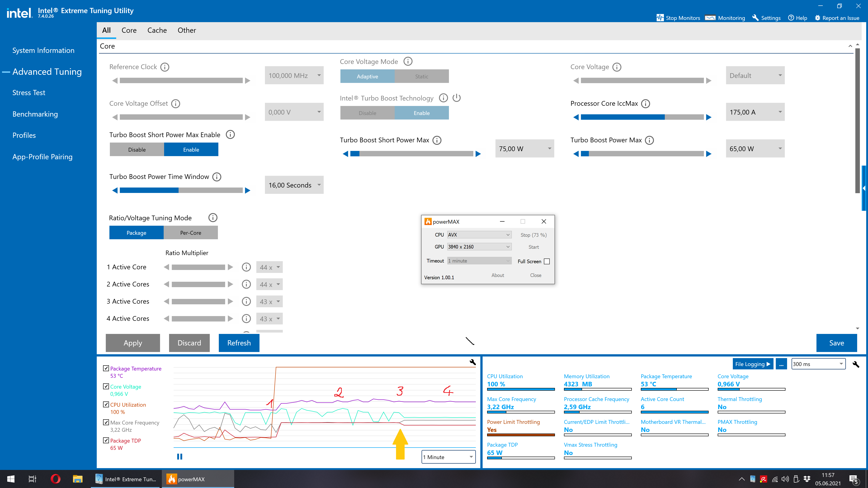This screenshot has height=488, width=868.
Task: Set Ratio/Voltage Tuning Mode to Per-Core
Action: tap(190, 233)
